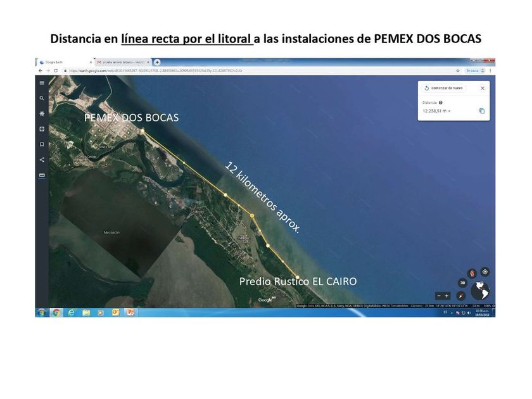Switch to the Gmail tab
532x399 pixels.
(x=123, y=63)
